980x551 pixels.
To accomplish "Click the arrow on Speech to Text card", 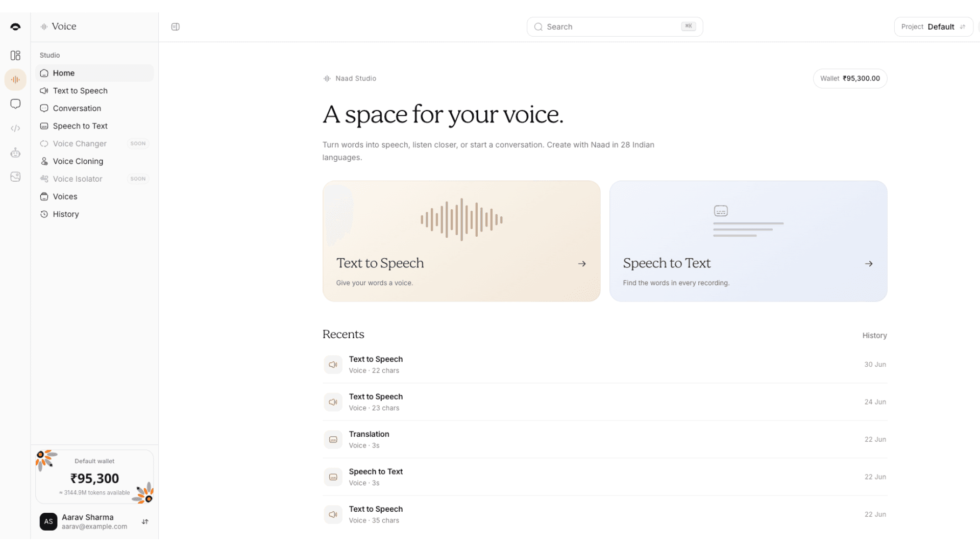I will (869, 264).
